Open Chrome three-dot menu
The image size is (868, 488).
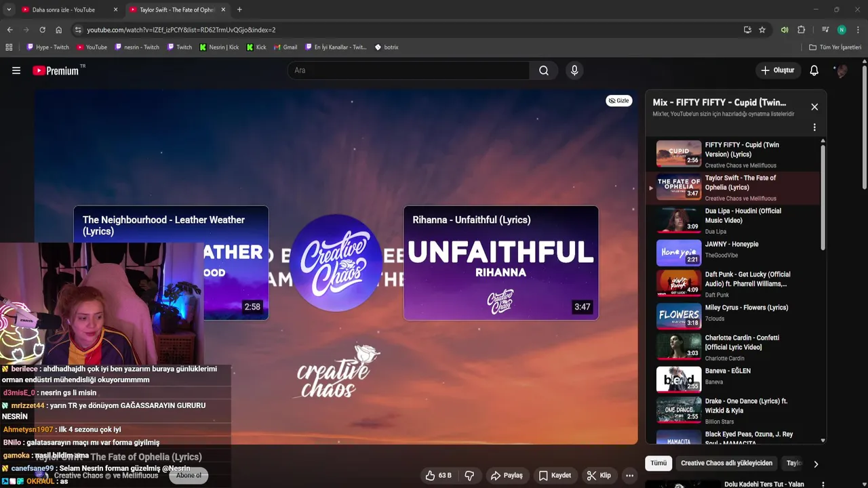coord(859,30)
